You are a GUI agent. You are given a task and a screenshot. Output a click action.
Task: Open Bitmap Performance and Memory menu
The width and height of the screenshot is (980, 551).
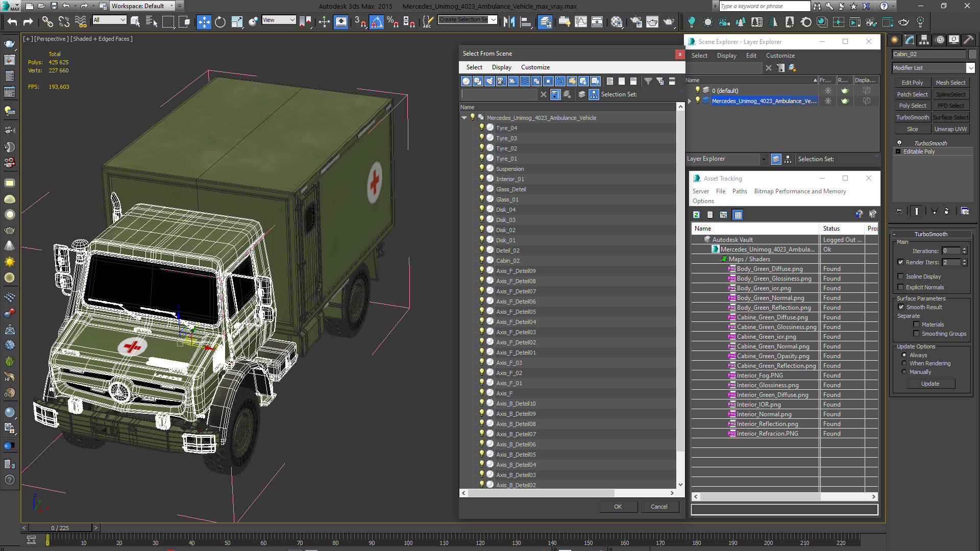[x=800, y=191]
